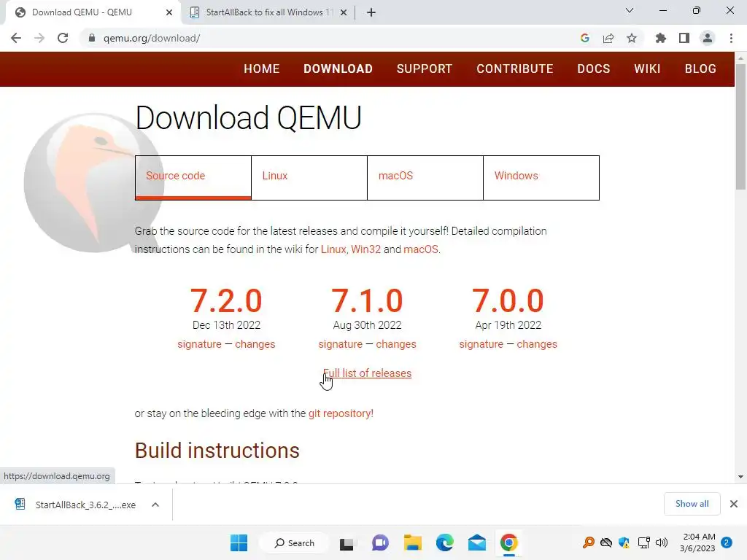Viewport: 747px width, 560px height.
Task: Click the Chrome taskbar icon
Action: point(508,542)
